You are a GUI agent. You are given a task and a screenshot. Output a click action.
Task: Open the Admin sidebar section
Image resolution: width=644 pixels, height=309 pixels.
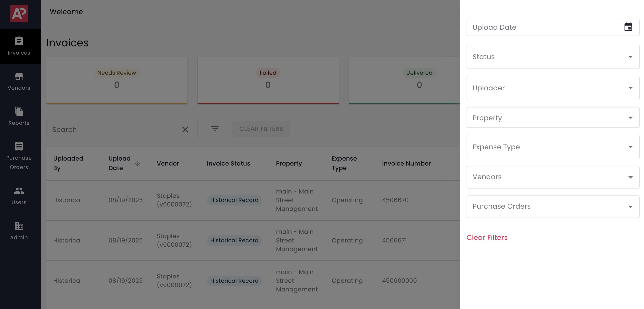pyautogui.click(x=19, y=231)
